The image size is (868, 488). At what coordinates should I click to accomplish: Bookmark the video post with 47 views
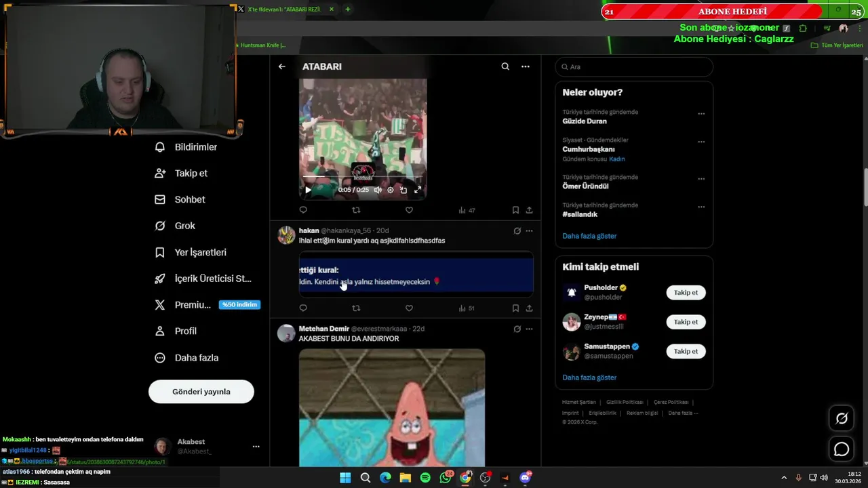click(515, 210)
